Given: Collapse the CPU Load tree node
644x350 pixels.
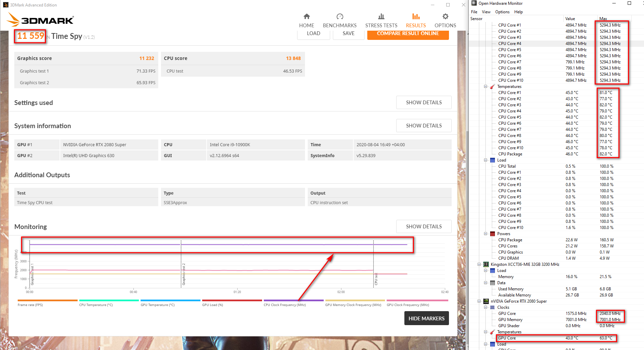Looking at the screenshot, I should pos(486,160).
